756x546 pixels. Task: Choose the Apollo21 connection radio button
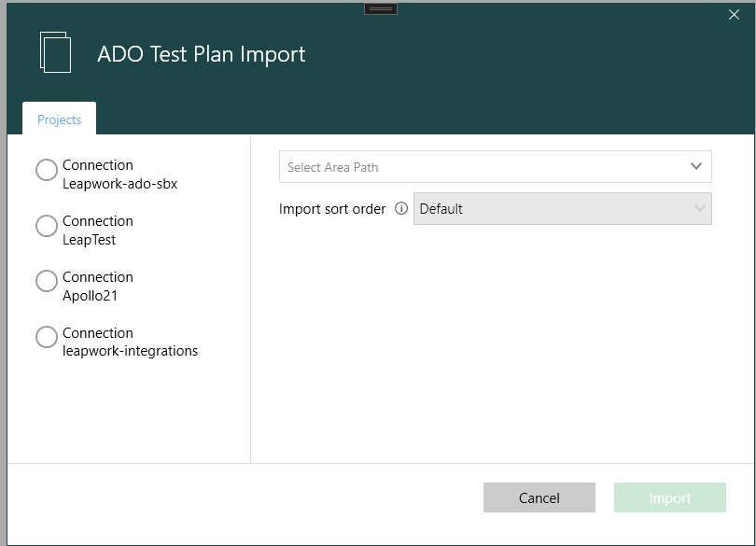tap(47, 282)
